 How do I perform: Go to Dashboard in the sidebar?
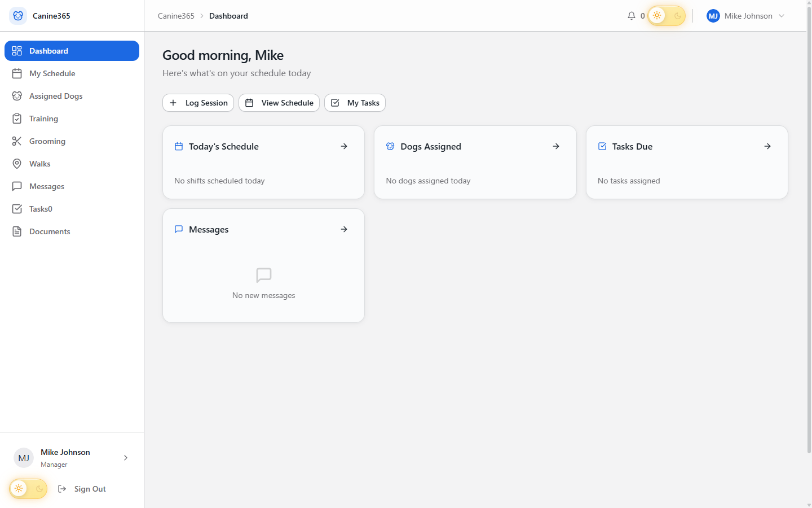coord(72,51)
